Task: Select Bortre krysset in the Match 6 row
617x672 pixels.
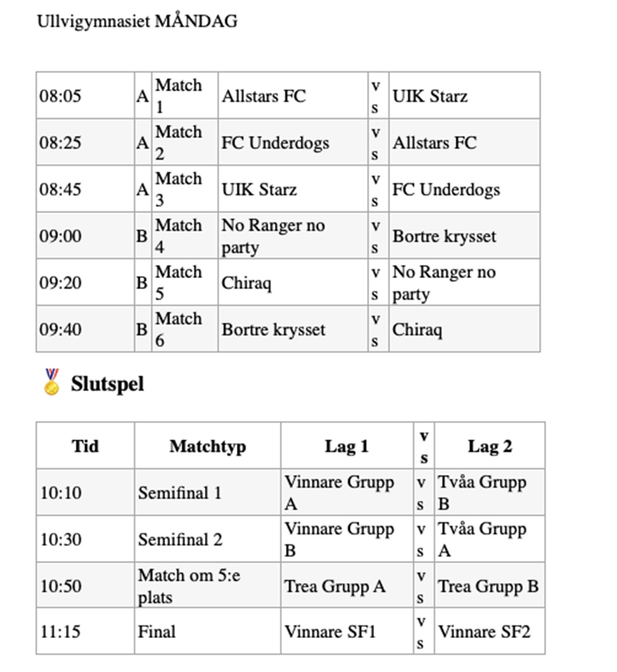Action: tap(273, 330)
